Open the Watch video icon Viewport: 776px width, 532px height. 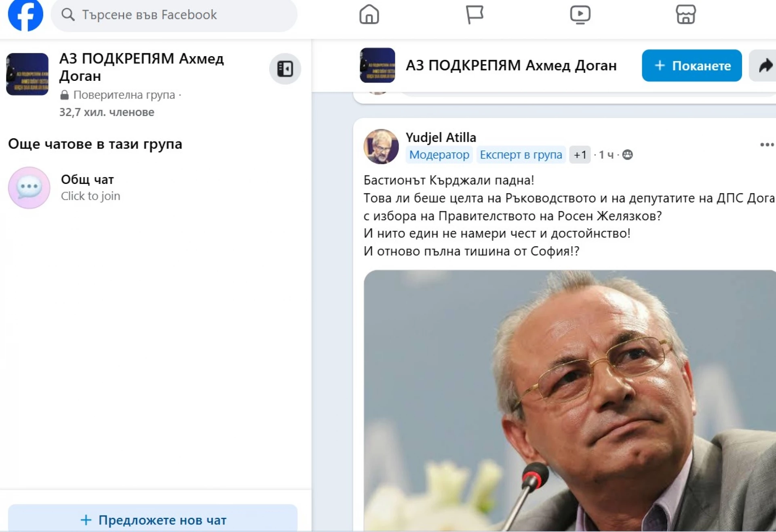click(x=580, y=15)
